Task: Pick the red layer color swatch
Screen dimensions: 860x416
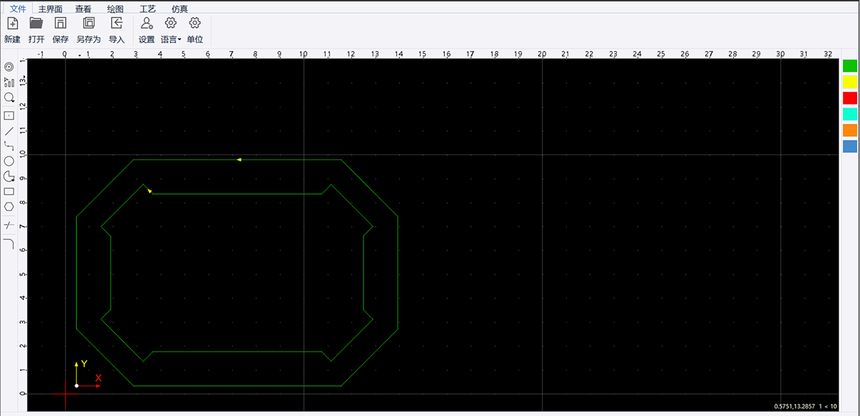Action: pos(850,98)
